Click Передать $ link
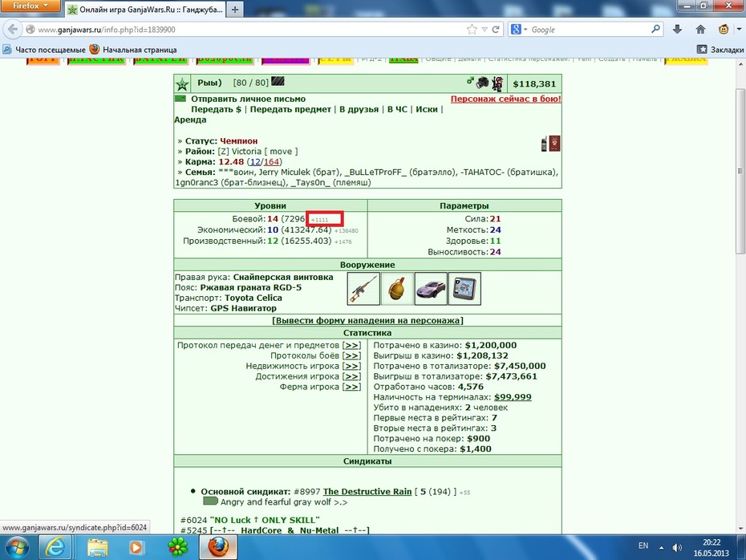746x560 pixels. 216,109
